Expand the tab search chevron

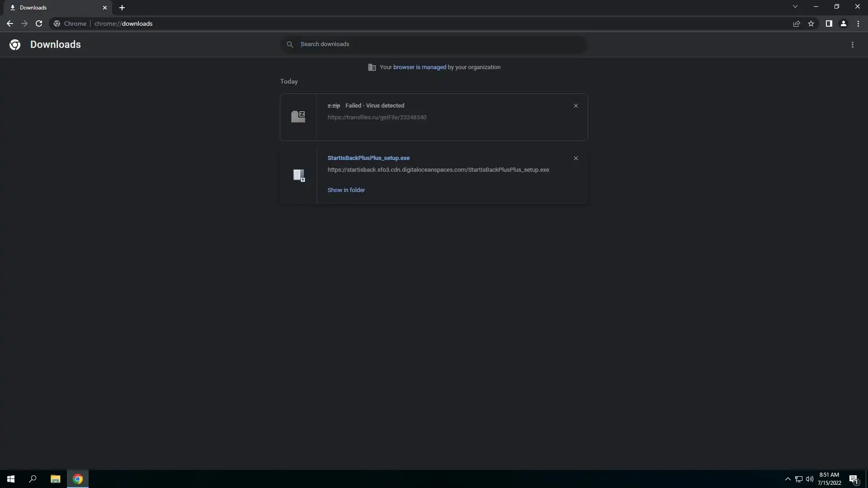(795, 7)
